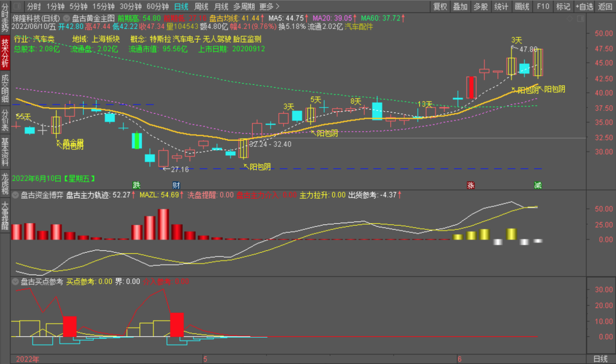Click the 47.80 high price label

(528, 49)
